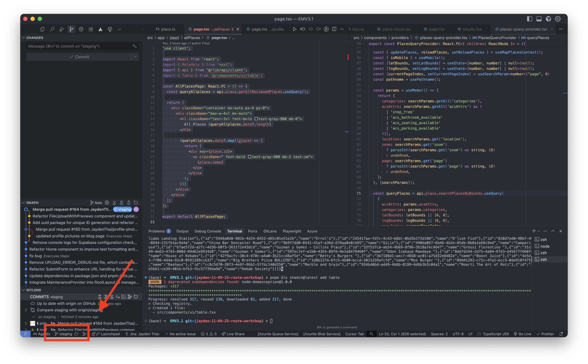The image size is (588, 364).
Task: Select the 'fix bug' commit row
Action: click(x=49, y=256)
